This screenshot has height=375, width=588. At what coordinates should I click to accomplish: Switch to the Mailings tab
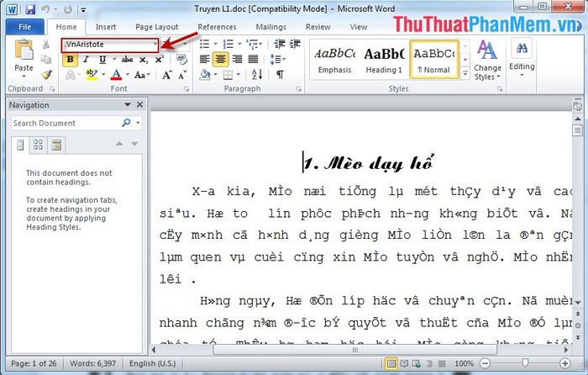(x=270, y=27)
